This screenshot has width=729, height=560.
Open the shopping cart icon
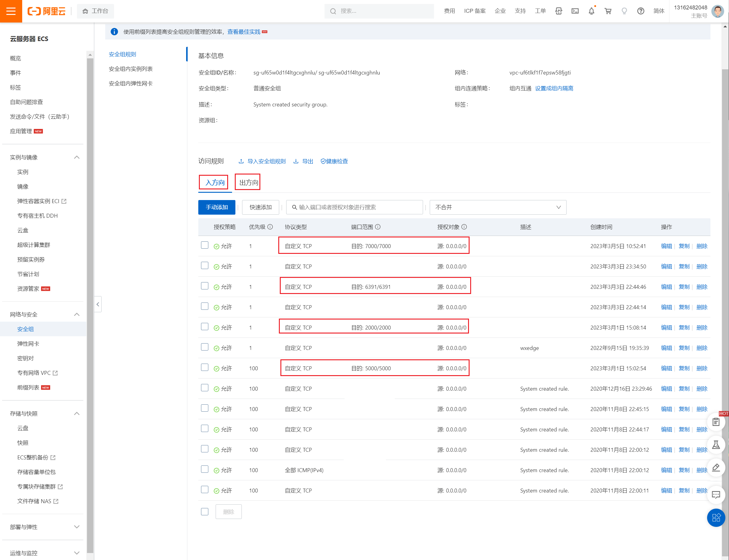tap(608, 11)
